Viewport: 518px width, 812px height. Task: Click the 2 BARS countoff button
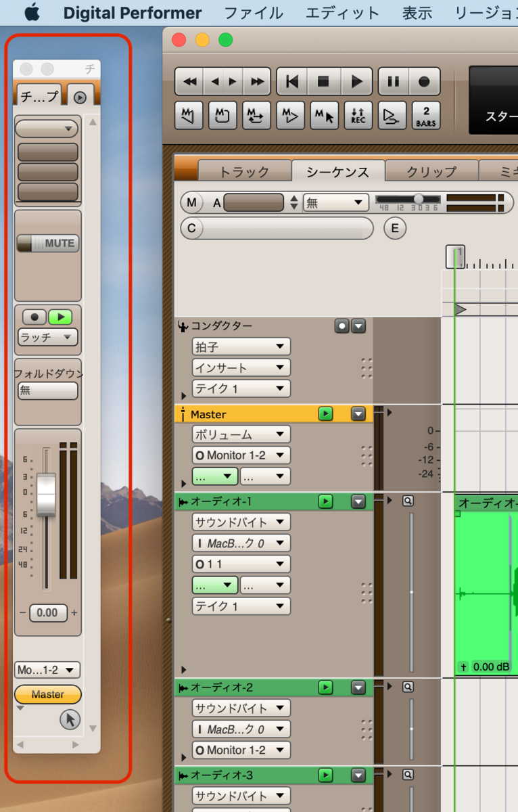click(426, 115)
